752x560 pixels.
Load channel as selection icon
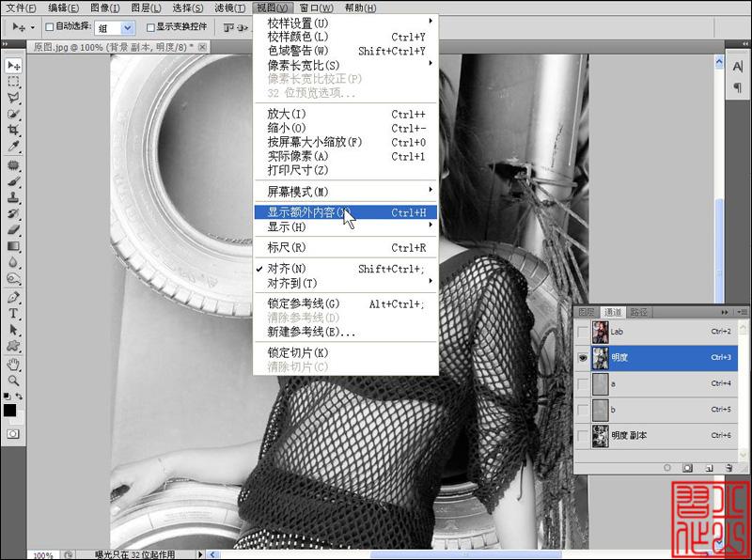coord(667,468)
